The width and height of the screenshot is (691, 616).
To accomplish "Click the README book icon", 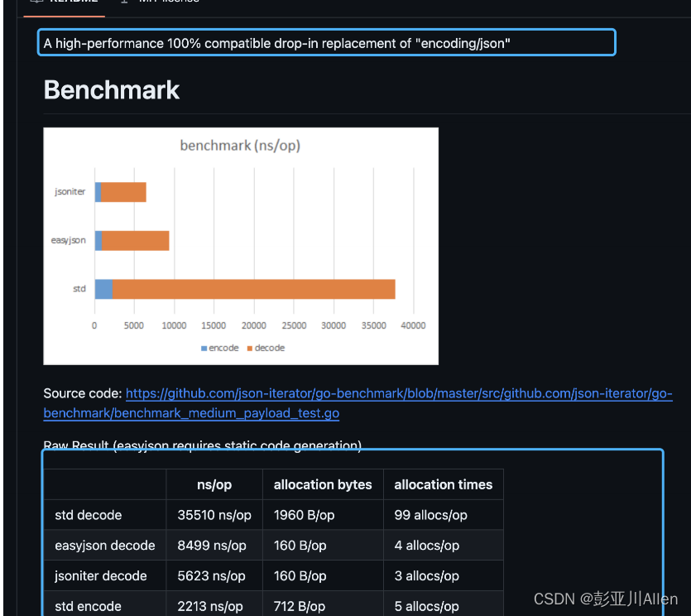I will coord(35,2).
